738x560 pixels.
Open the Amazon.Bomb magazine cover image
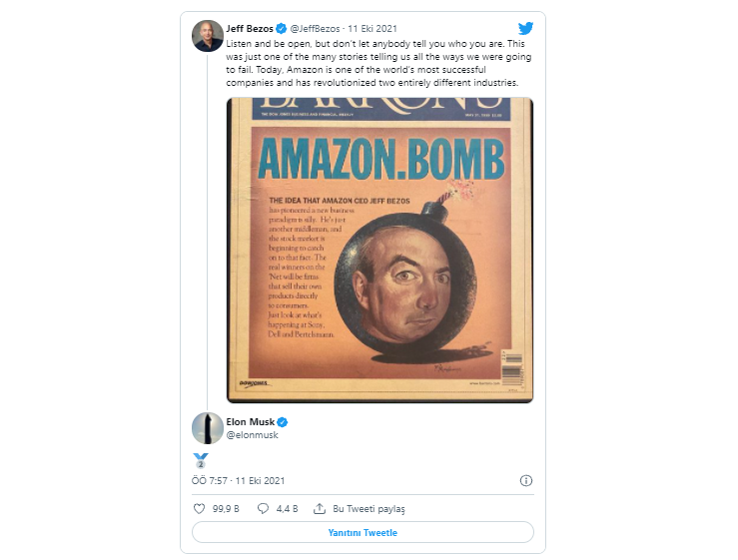pyautogui.click(x=379, y=251)
